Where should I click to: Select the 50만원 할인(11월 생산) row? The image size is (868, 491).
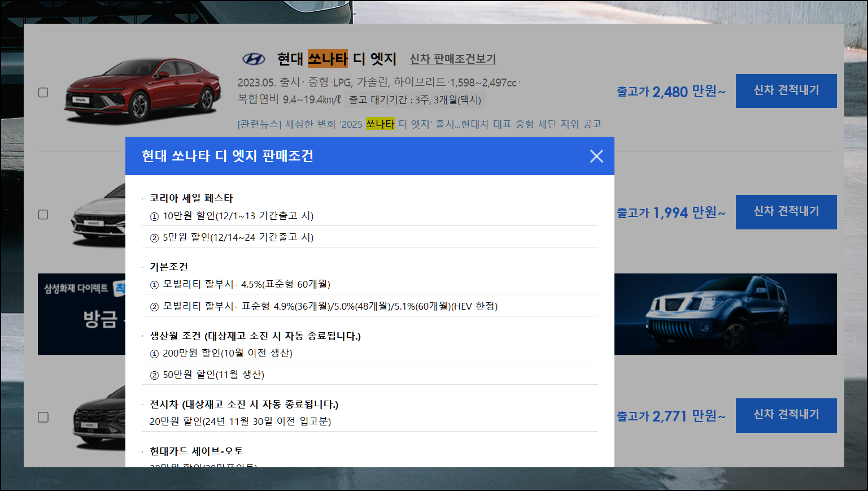point(369,375)
